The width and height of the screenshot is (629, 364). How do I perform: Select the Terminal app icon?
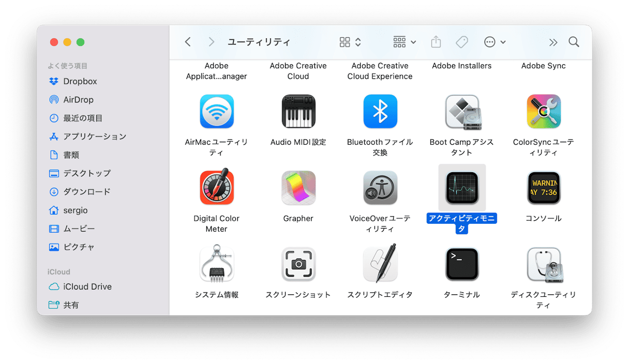[462, 264]
